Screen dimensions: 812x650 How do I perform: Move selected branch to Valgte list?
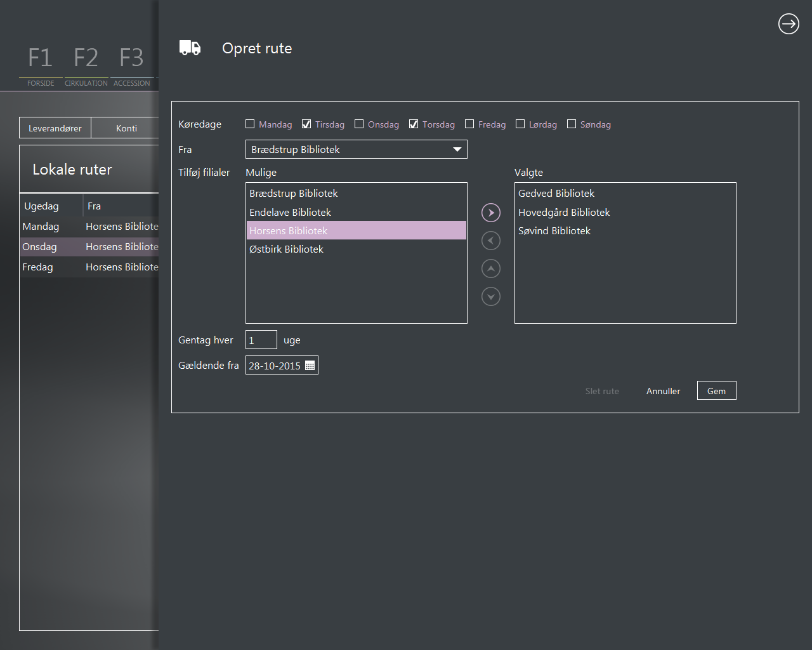491,213
